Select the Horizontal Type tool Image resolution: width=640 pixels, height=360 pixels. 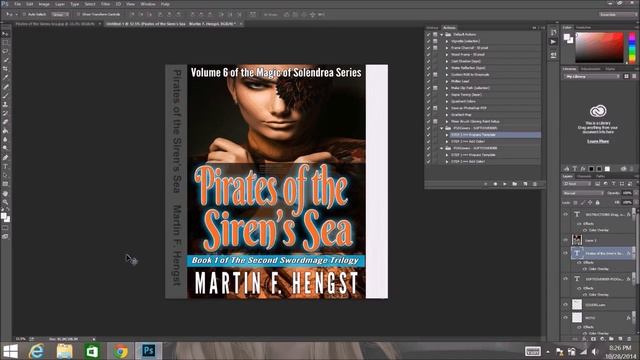tap(5, 167)
